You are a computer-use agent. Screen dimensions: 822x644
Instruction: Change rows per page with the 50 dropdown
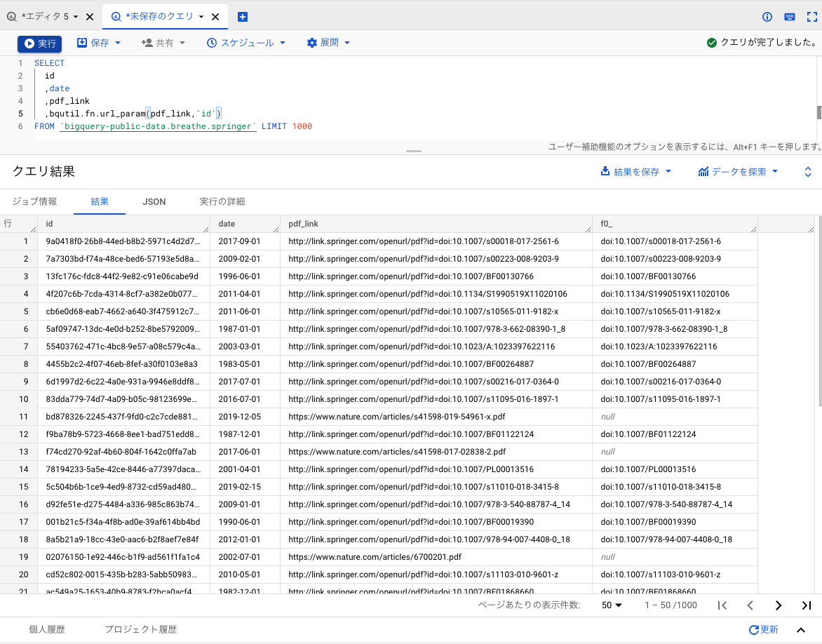(611, 605)
